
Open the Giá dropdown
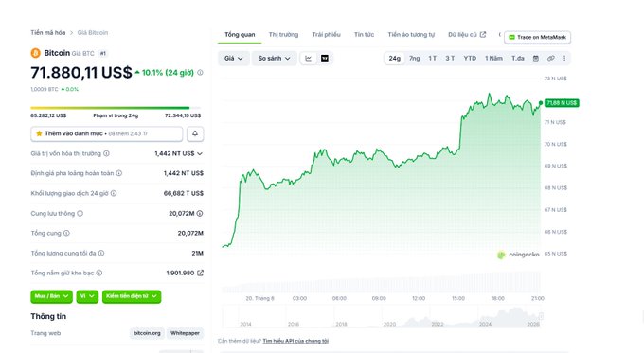233,59
